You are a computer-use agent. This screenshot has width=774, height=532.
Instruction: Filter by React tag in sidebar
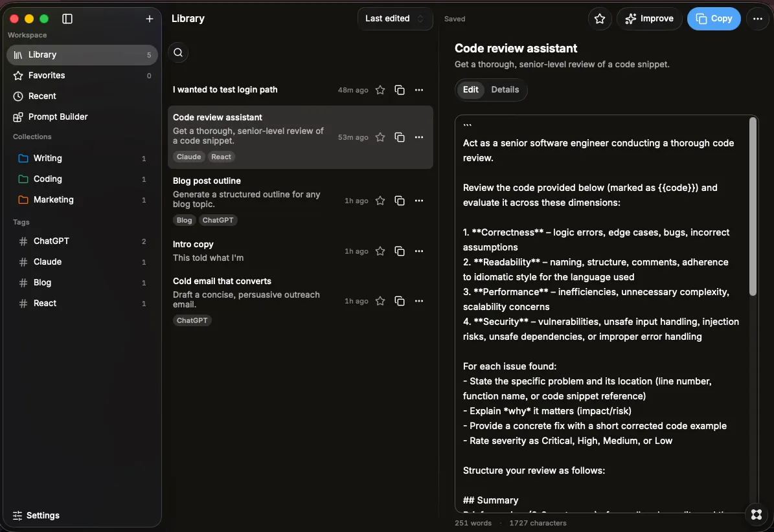82,304
